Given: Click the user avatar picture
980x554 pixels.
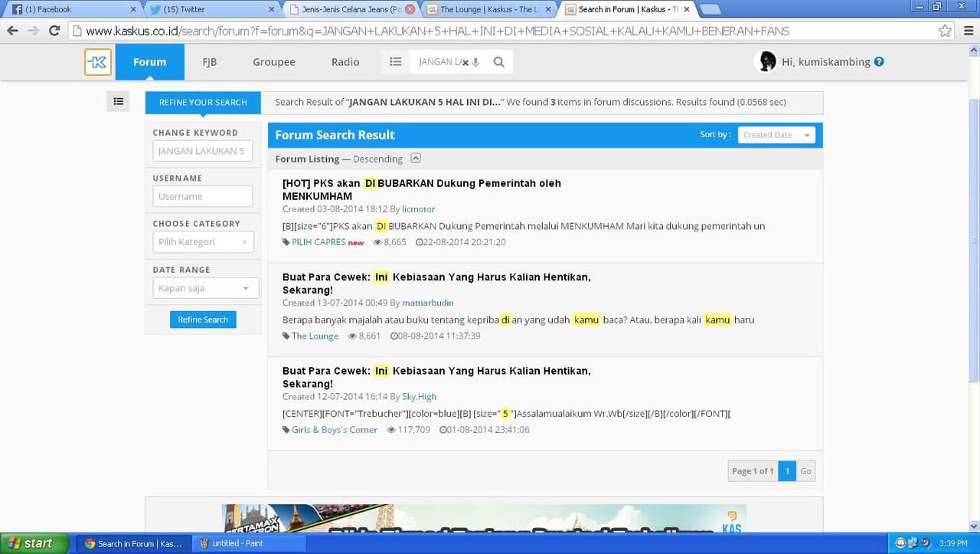Looking at the screenshot, I should coord(766,61).
